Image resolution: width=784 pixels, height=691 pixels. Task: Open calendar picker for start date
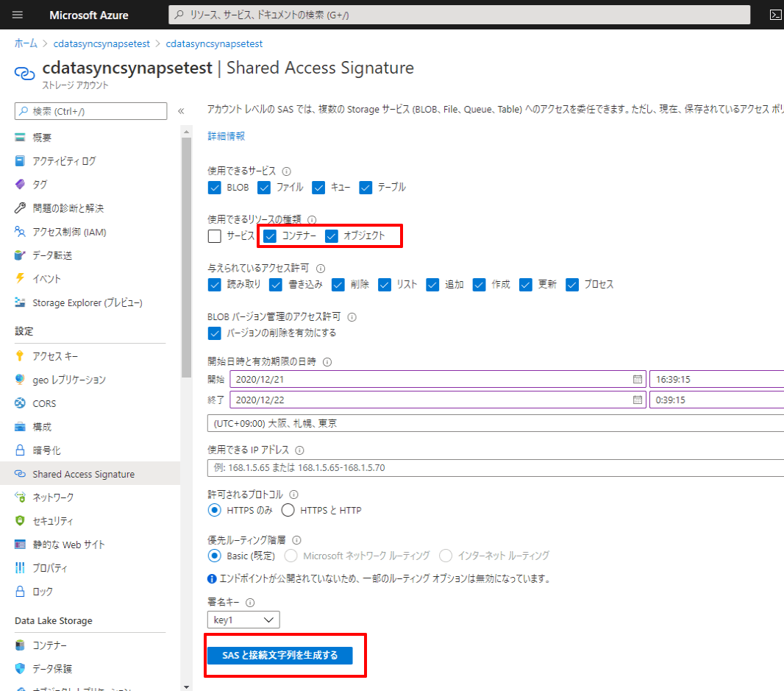coord(638,379)
